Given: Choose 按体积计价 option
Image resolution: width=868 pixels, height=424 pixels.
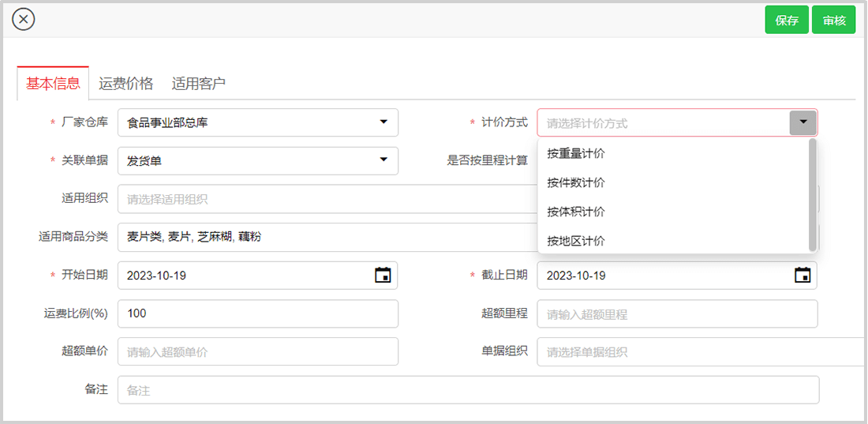Looking at the screenshot, I should pyautogui.click(x=576, y=212).
